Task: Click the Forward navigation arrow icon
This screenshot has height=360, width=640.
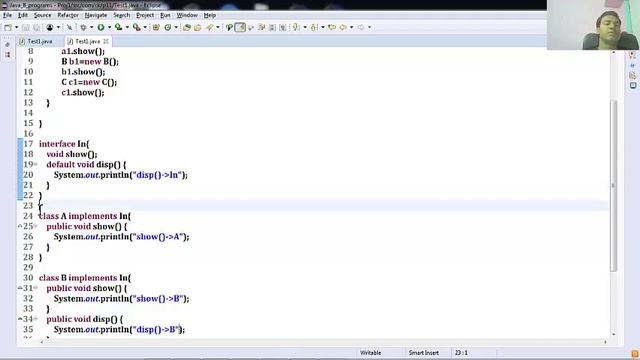Action: [361, 27]
